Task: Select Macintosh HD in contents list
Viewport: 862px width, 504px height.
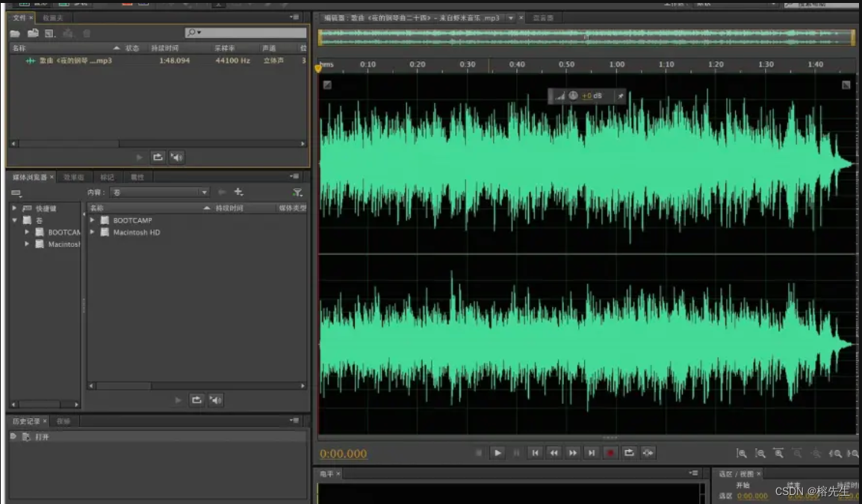Action: [x=137, y=232]
